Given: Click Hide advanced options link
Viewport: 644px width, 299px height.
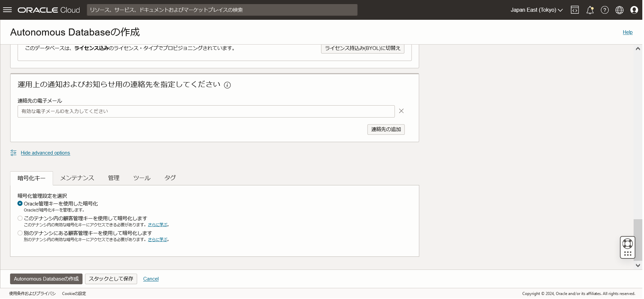Looking at the screenshot, I should point(45,153).
